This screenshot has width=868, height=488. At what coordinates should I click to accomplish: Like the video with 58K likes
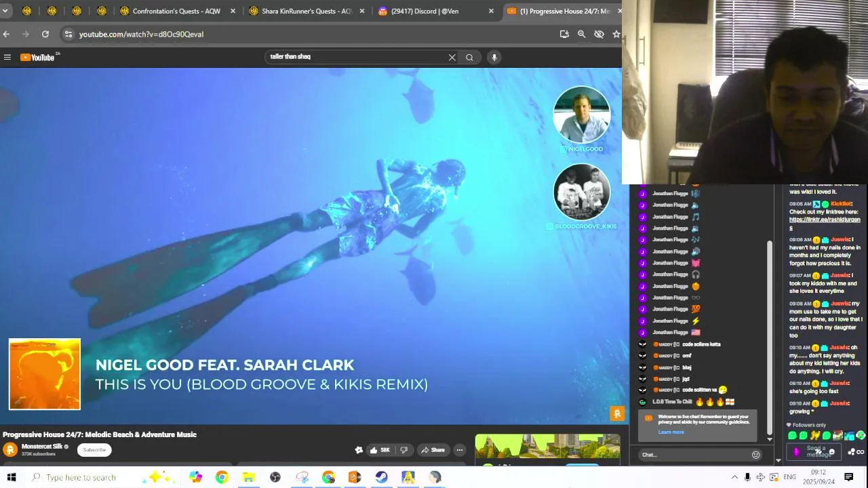coord(380,450)
